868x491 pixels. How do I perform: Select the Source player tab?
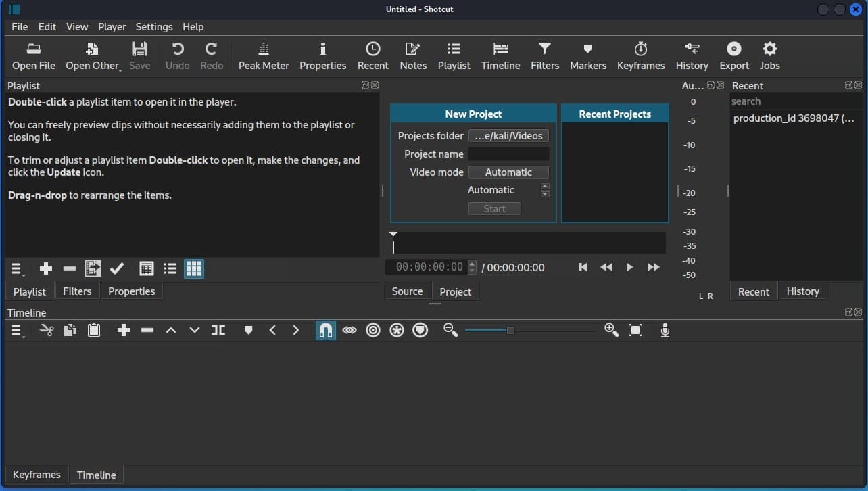tap(407, 291)
